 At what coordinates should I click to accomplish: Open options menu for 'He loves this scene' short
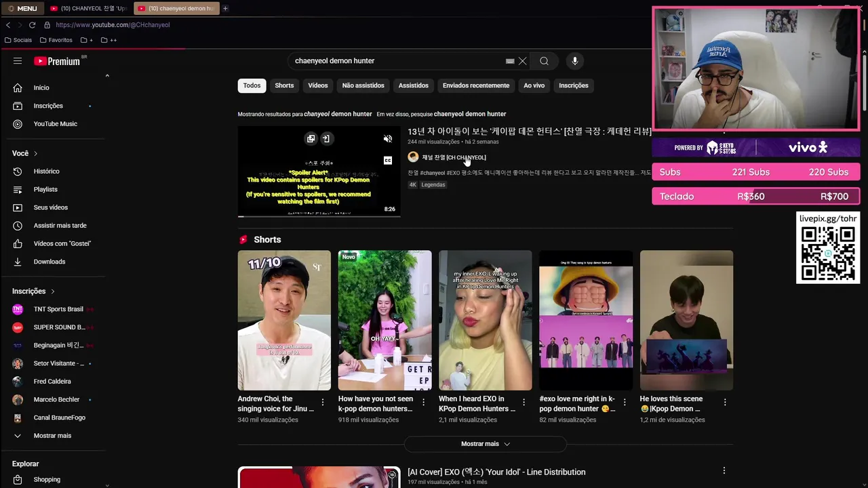click(x=725, y=403)
